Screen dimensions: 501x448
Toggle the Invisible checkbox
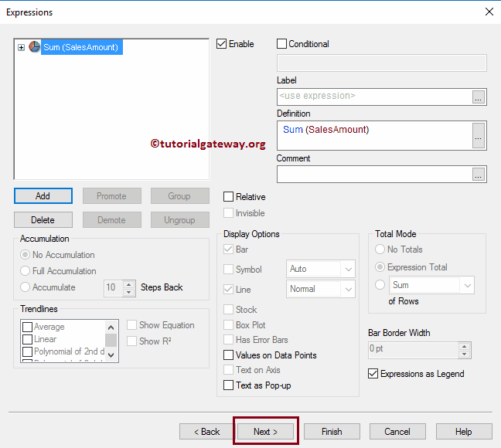point(228,213)
